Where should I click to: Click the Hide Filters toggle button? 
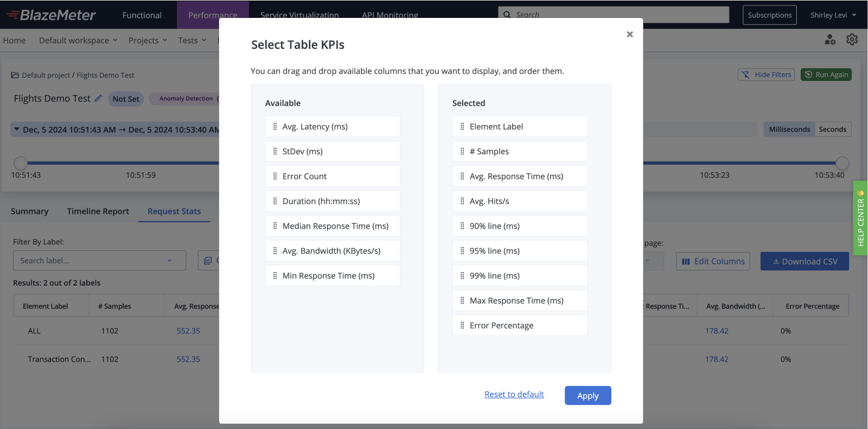coord(766,74)
